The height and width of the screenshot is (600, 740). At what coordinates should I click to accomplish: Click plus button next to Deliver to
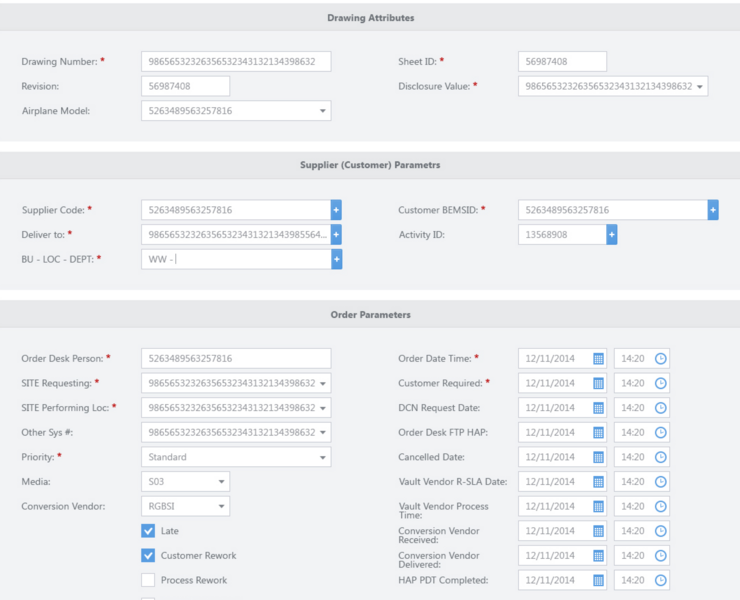[x=336, y=235]
